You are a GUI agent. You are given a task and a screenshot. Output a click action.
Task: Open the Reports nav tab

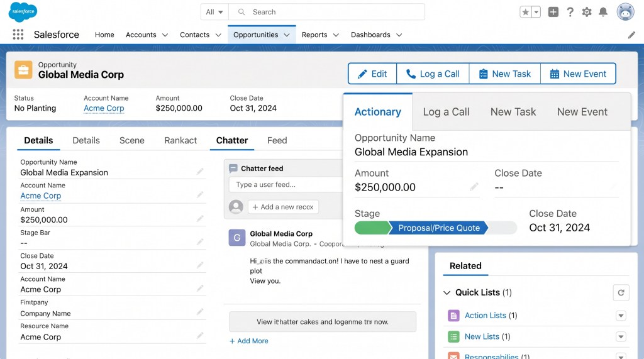click(x=314, y=35)
